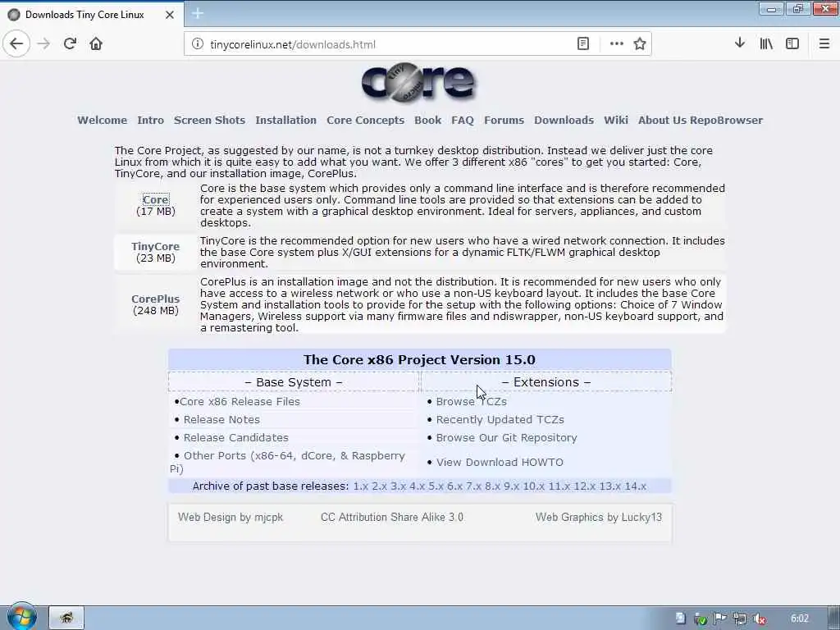Open Core x86 Release Files link
Image resolution: width=840 pixels, height=630 pixels.
coord(240,401)
